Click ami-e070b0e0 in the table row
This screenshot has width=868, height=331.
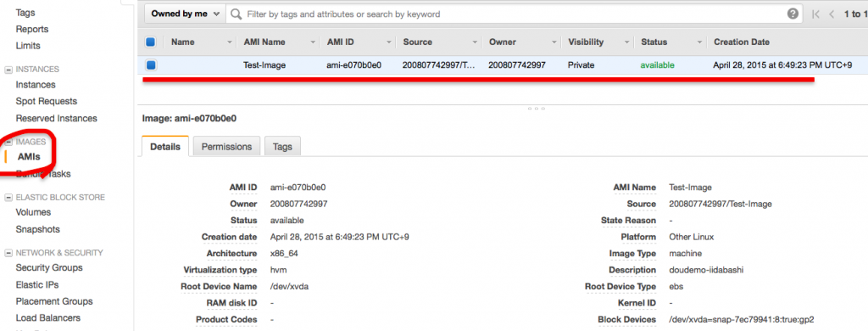(x=353, y=65)
